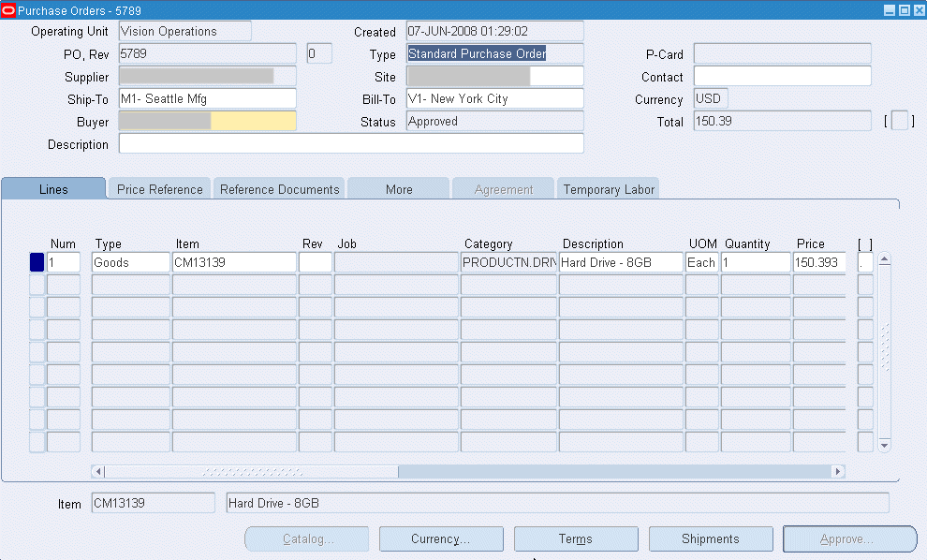The image size is (927, 560).
Task: Click the Supplier field
Action: tap(208, 76)
